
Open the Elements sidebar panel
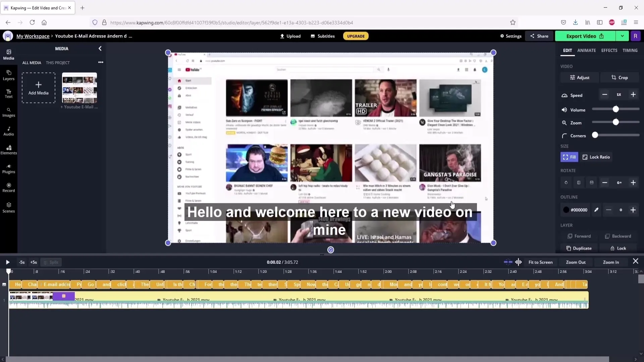pyautogui.click(x=9, y=150)
